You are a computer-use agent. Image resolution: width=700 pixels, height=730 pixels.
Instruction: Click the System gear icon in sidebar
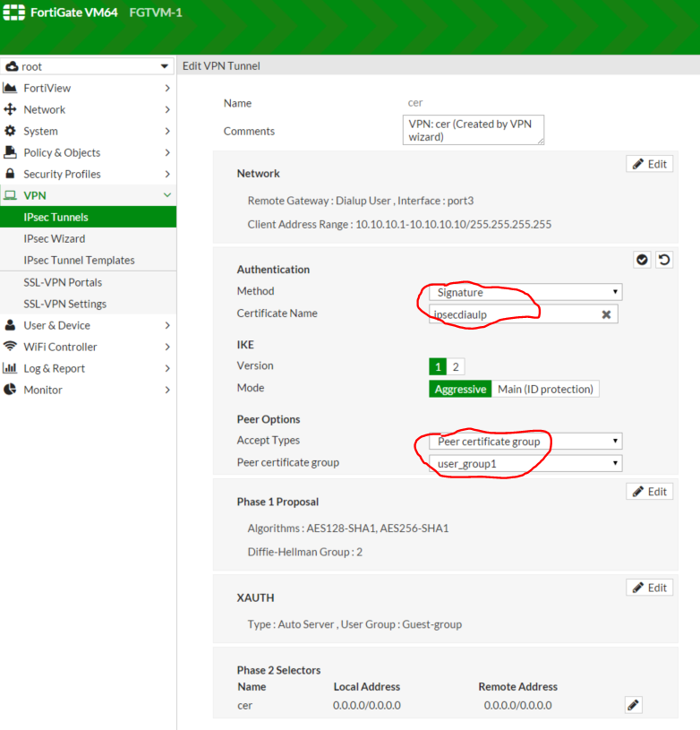pos(11,131)
